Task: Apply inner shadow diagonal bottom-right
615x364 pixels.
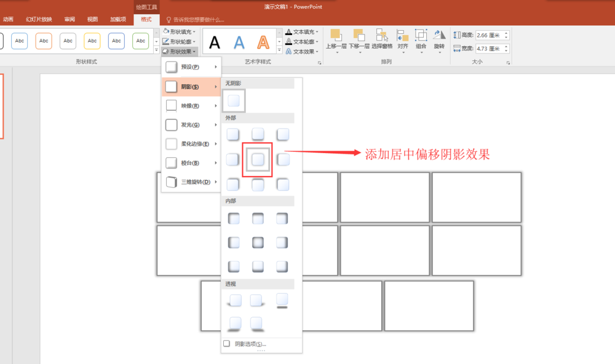Action: (282, 267)
